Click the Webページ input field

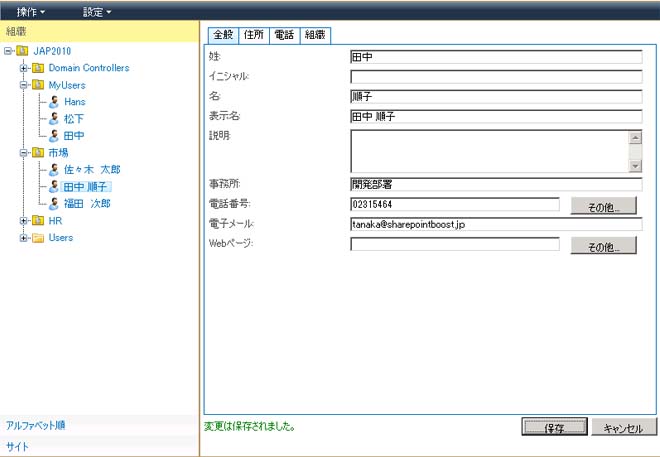pos(455,244)
